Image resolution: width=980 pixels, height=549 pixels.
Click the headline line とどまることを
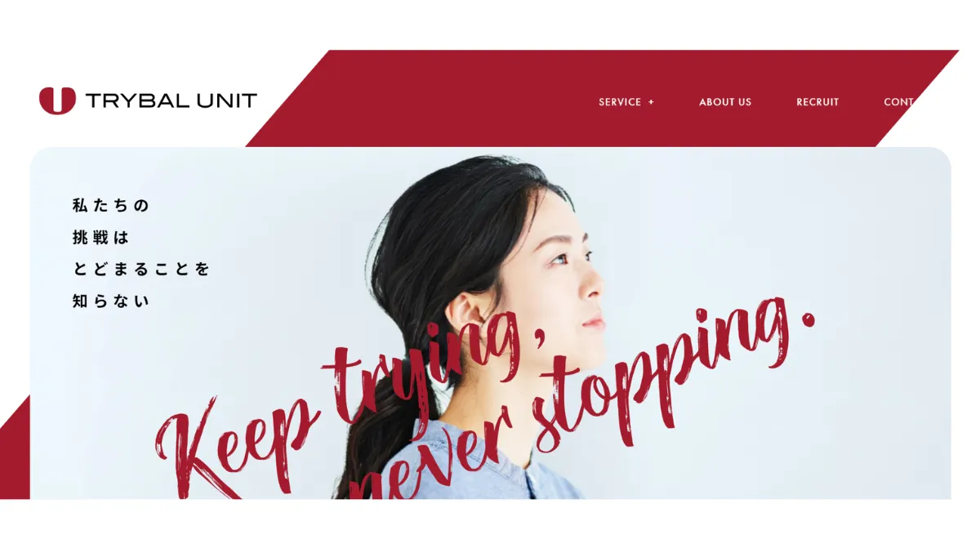(x=141, y=269)
